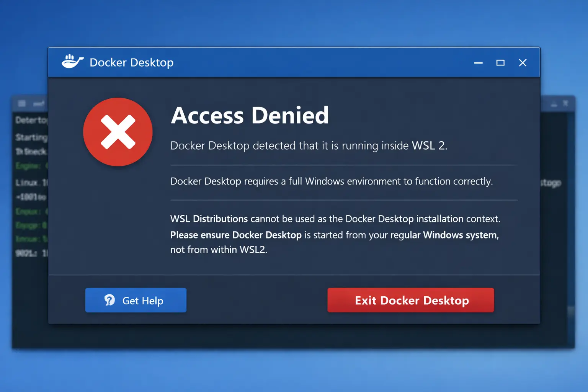Image resolution: width=588 pixels, height=392 pixels.
Task: Maximize the Docker Desktop dialog
Action: coord(500,63)
